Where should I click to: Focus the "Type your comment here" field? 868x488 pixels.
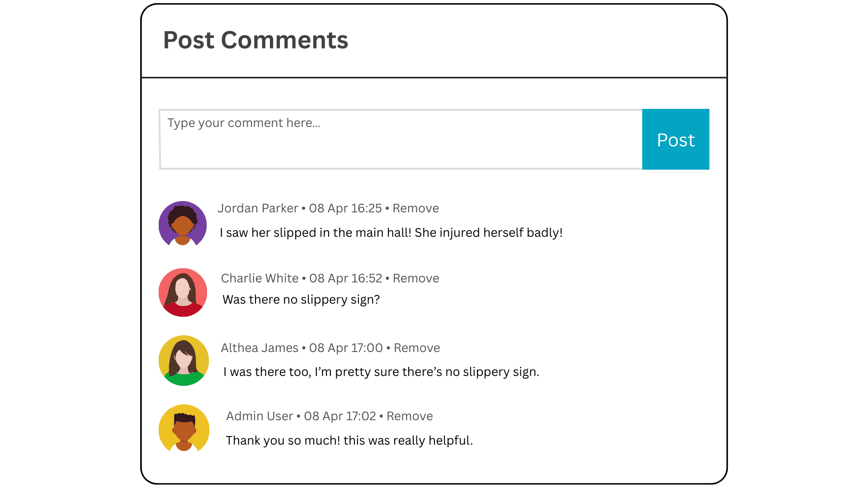point(401,139)
